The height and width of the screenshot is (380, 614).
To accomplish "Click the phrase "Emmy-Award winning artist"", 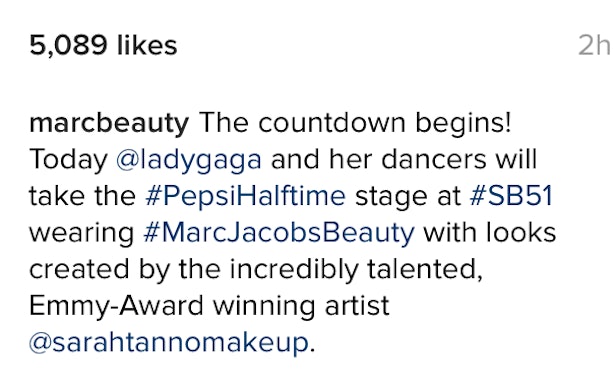I will coord(209,307).
